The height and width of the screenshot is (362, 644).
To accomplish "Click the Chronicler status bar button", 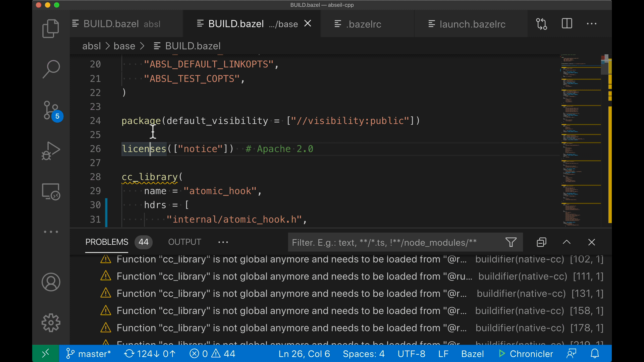I will click(526, 354).
